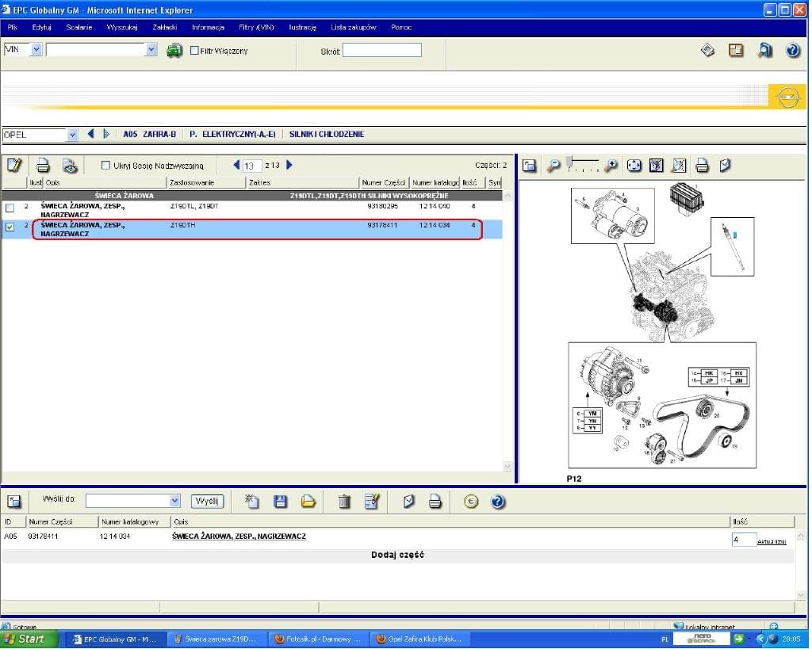This screenshot has height=649, width=812.
Task: Save the shopping list with the floppy disk icon
Action: tap(280, 501)
